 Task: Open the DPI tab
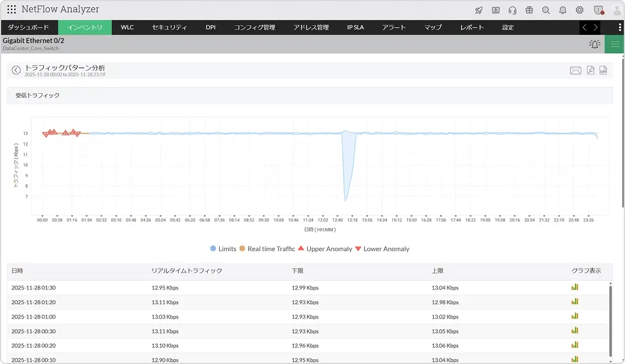[x=211, y=27]
